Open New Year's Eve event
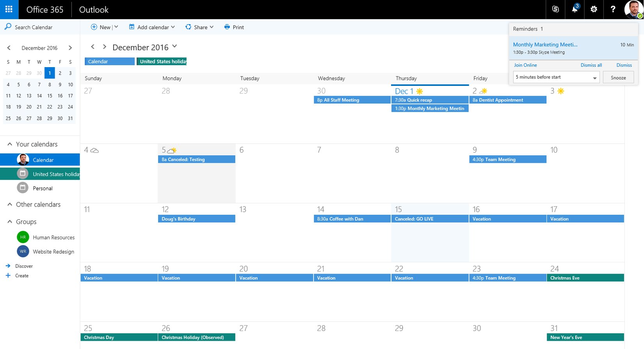The height and width of the screenshot is (349, 644). tap(585, 337)
